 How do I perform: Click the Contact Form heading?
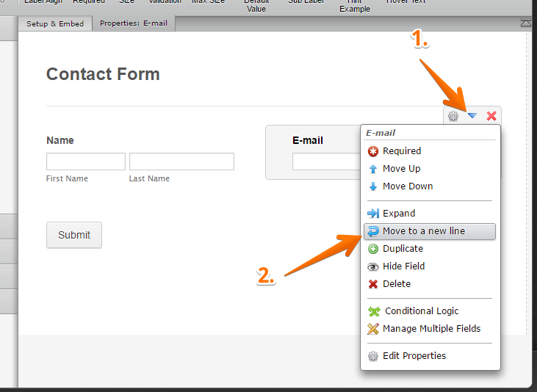click(103, 74)
